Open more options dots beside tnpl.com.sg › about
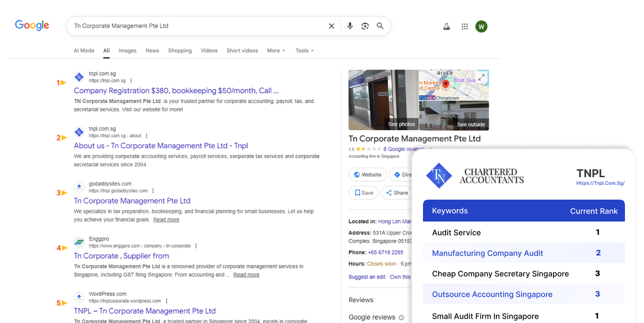This screenshot has width=644, height=323. click(147, 136)
